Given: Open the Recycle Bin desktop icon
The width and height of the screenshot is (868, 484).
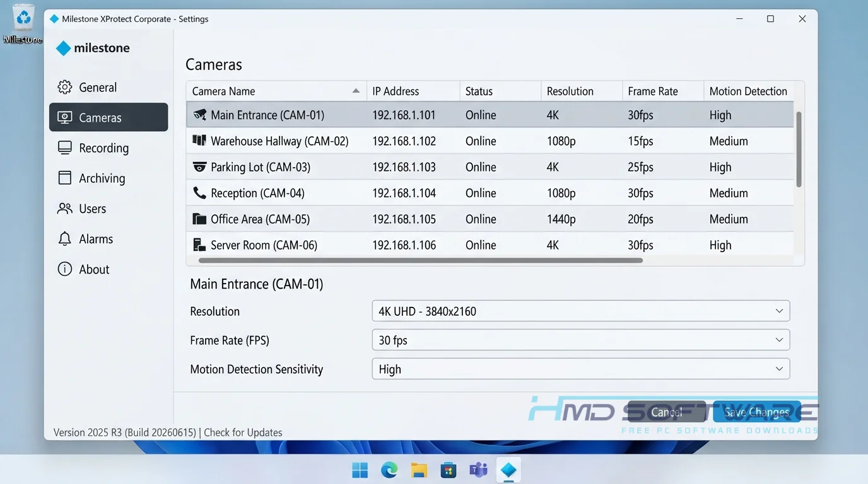Looking at the screenshot, I should (x=23, y=24).
